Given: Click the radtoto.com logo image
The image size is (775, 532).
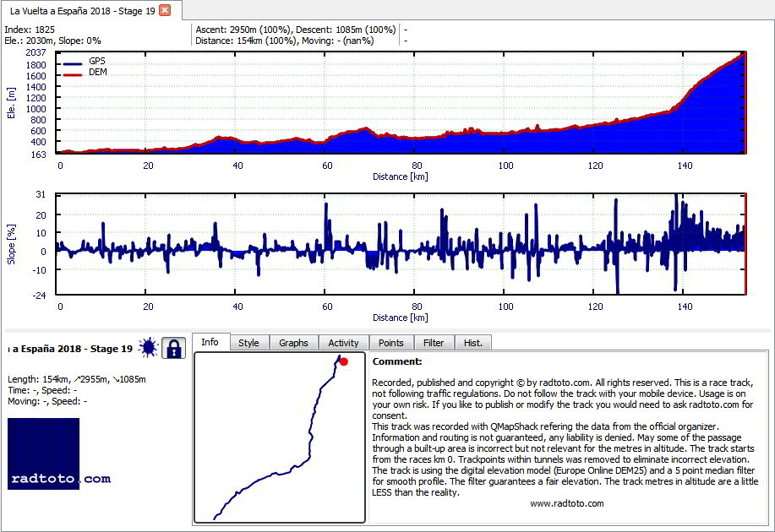Looking at the screenshot, I should click(59, 454).
